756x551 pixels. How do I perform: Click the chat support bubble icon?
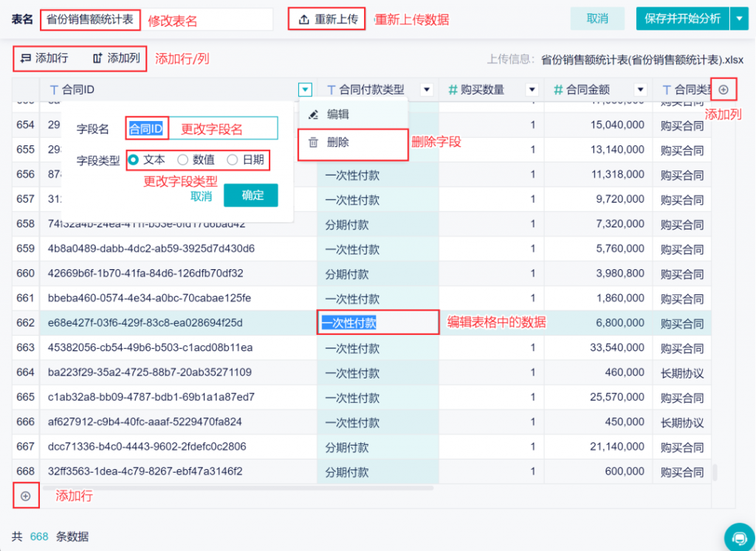point(739,537)
